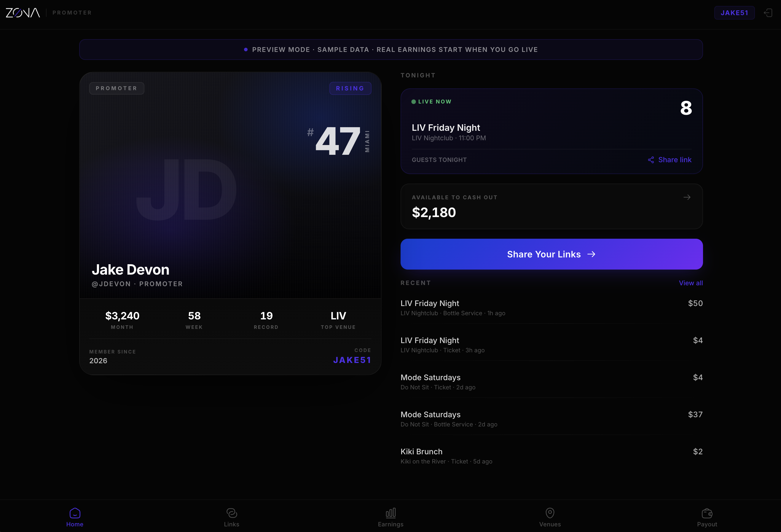This screenshot has width=781, height=532.
Task: Open the Payout wallet icon
Action: pos(707,513)
